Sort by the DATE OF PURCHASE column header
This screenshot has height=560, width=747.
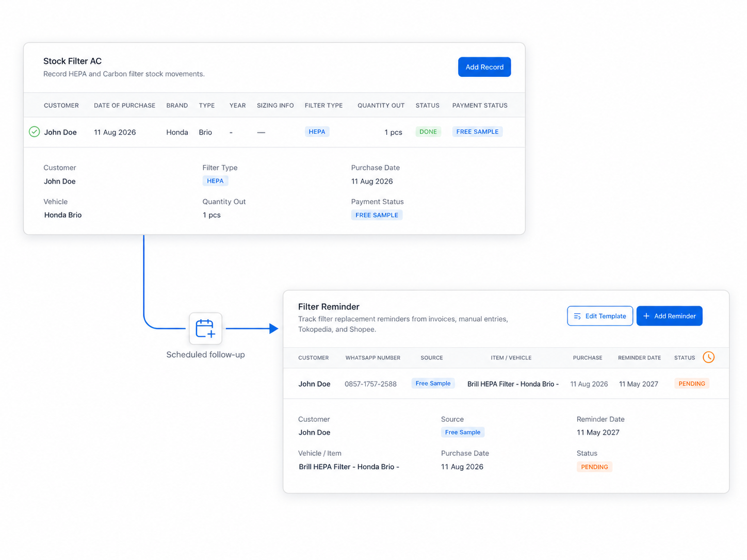tap(124, 106)
